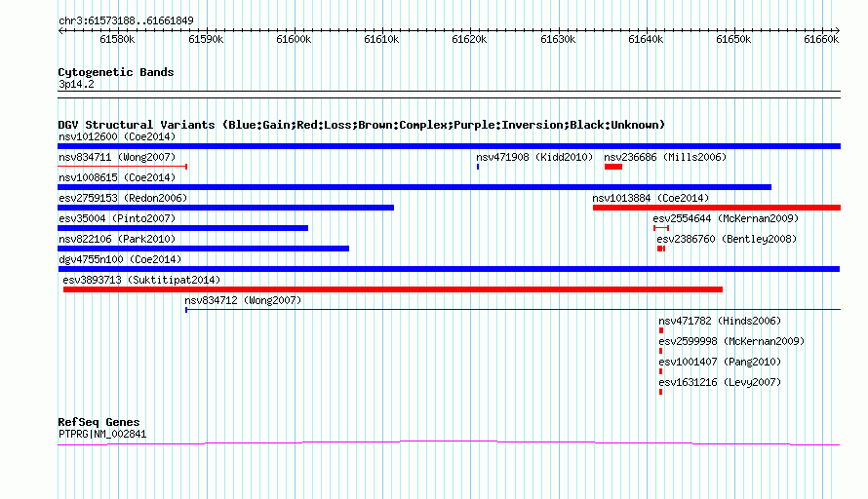This screenshot has height=499, width=868.
Task: Click the 61640k ruler tick label
Action: (646, 39)
